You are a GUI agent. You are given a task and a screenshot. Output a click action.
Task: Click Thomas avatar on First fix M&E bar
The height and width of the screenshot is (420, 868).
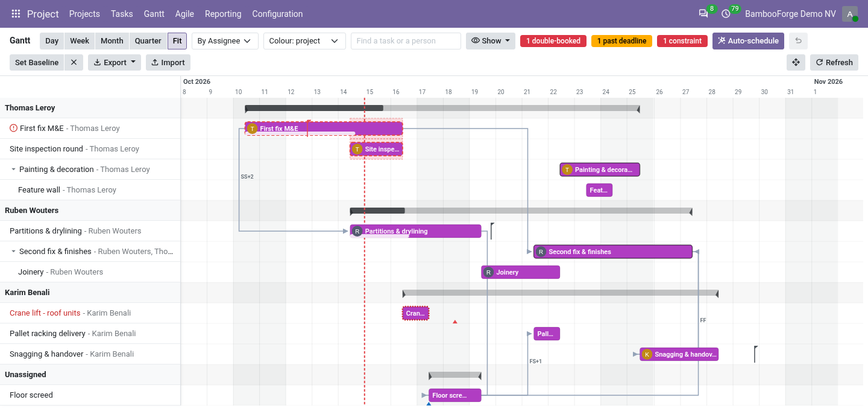tap(253, 129)
